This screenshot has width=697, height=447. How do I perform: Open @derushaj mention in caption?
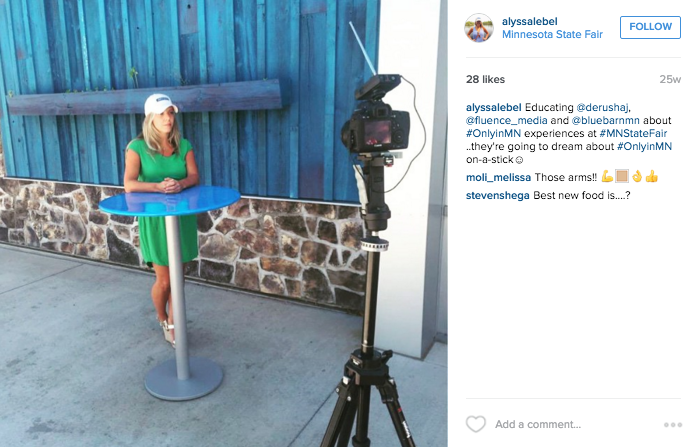tap(602, 108)
